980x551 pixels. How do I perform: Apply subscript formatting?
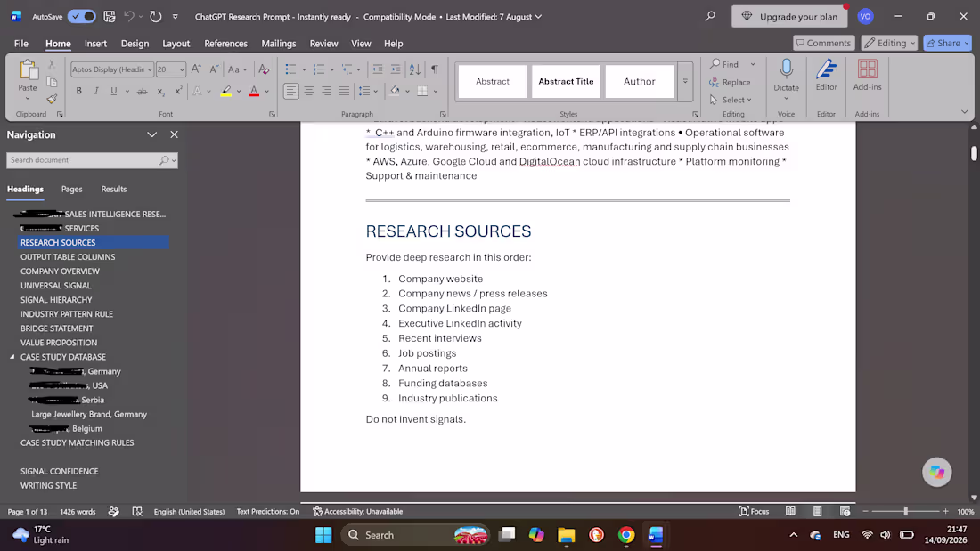(x=160, y=91)
